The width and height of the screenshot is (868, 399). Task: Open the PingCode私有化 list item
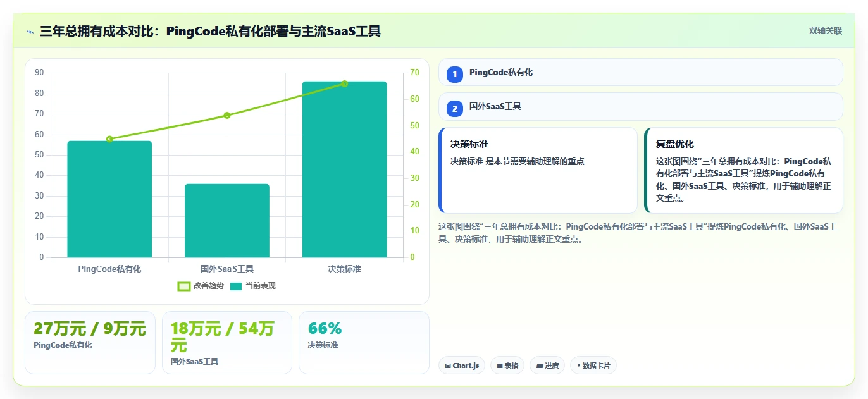tap(640, 72)
